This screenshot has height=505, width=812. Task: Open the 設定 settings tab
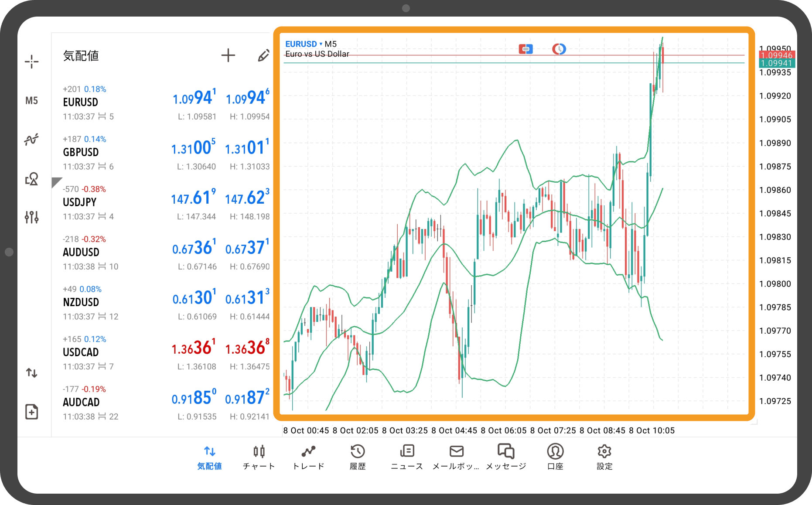click(604, 457)
